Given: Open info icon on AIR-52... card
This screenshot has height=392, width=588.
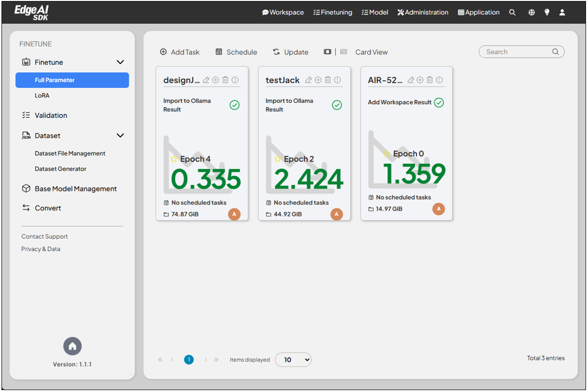Looking at the screenshot, I should click(439, 80).
